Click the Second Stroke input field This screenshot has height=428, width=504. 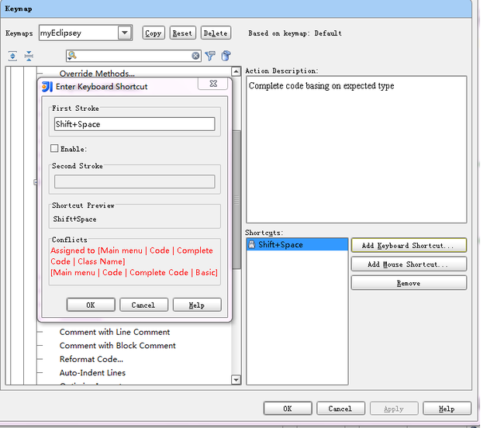[135, 181]
